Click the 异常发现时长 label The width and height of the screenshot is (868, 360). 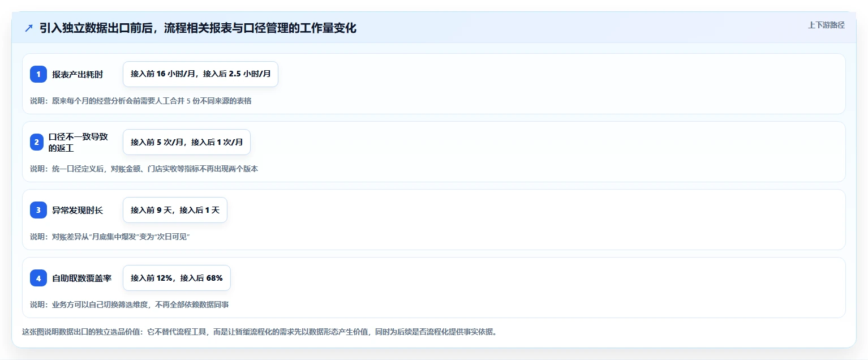click(x=78, y=210)
